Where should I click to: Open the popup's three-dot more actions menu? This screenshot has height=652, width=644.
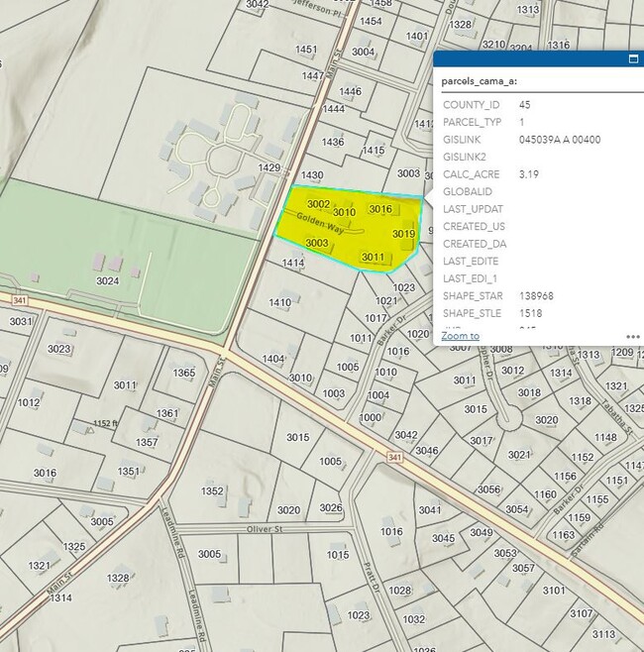[x=632, y=336]
